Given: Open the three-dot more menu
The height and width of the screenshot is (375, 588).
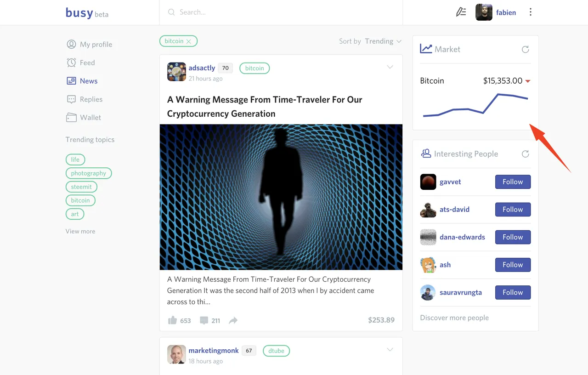Looking at the screenshot, I should 531,12.
